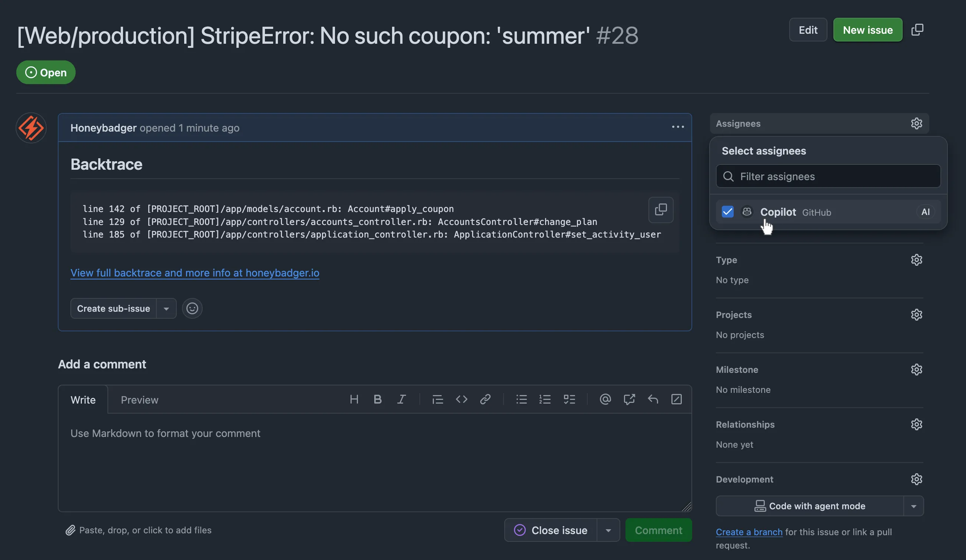Toggle bold formatting in comment editor
This screenshot has width=966, height=560.
pos(378,399)
